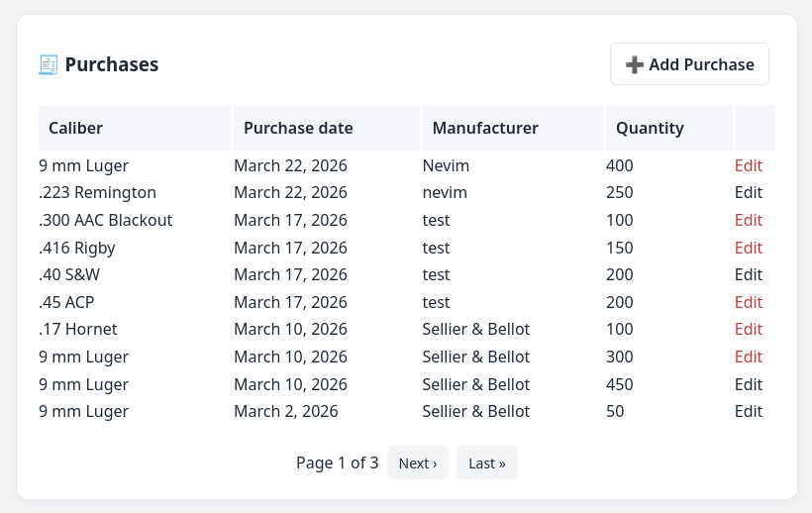Click the Page 1 of 3 indicator
The width and height of the screenshot is (812, 513).
(x=337, y=462)
